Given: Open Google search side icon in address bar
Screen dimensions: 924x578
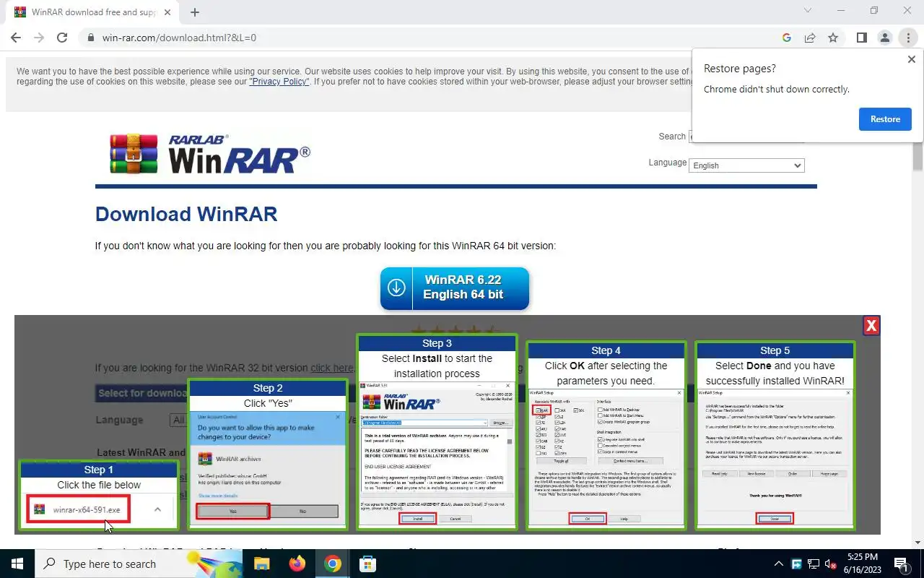Looking at the screenshot, I should pos(787,38).
